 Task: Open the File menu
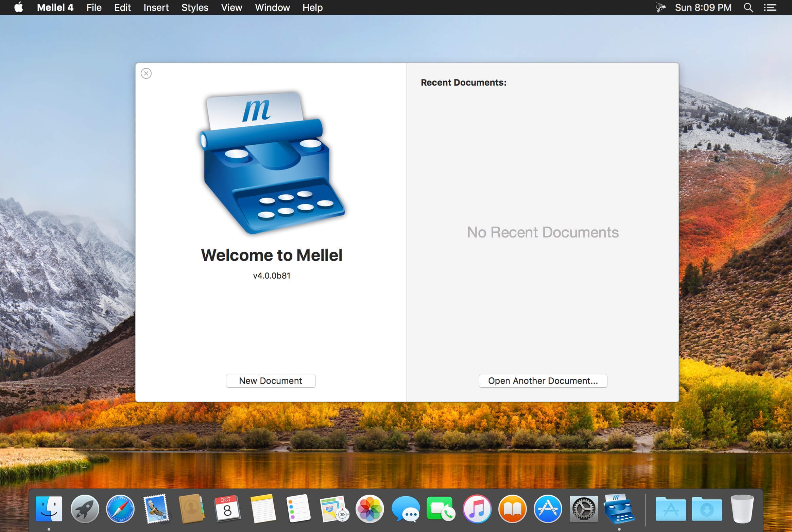click(x=94, y=7)
